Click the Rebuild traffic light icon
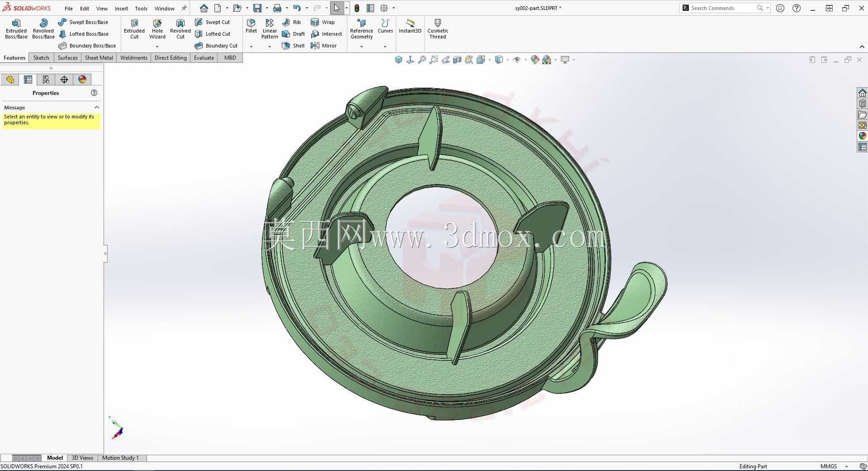868x471 pixels. point(357,8)
